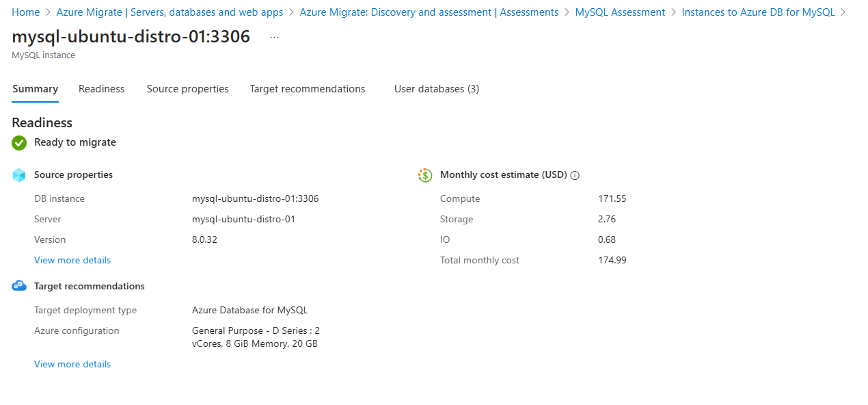The image size is (868, 405).
Task: Switch to the Readiness tab
Action: pos(101,88)
